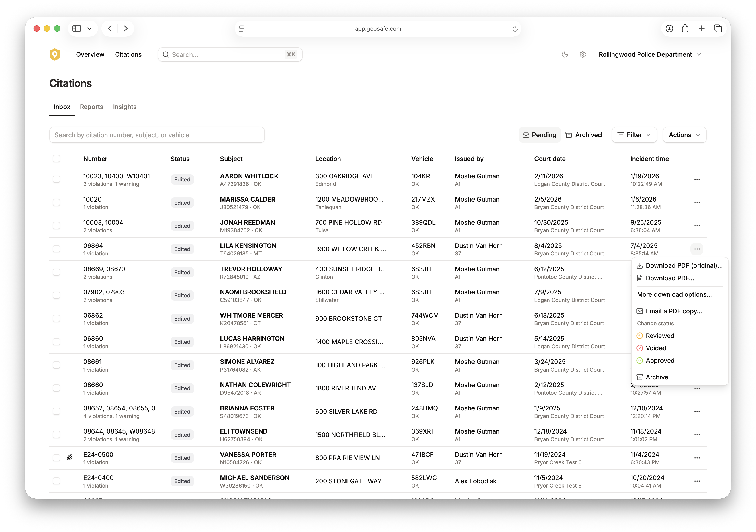Expand the Filter dropdown

[634, 135]
